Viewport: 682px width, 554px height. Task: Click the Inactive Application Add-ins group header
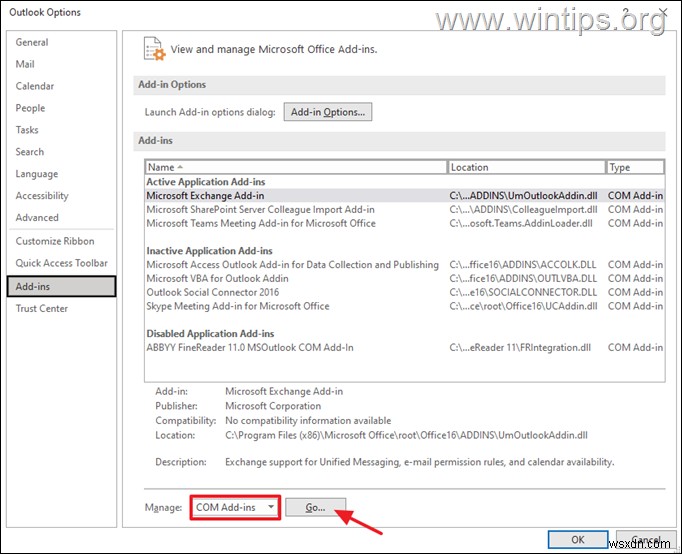[x=209, y=251]
